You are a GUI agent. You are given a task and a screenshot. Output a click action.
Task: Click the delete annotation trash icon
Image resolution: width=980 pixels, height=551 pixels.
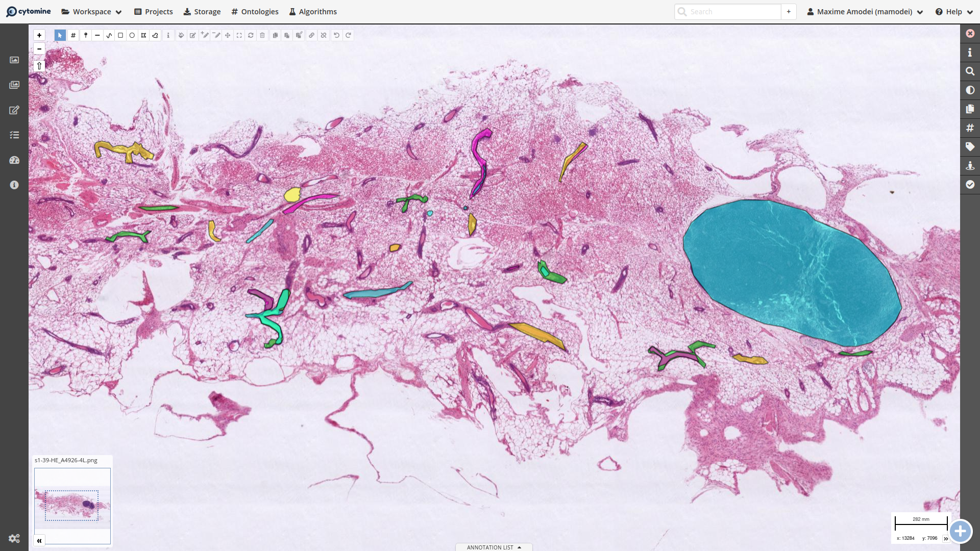click(262, 35)
